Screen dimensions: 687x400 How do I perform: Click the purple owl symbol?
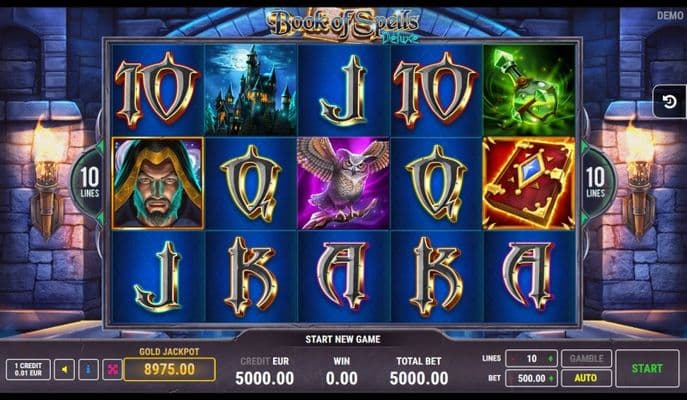coord(343,183)
